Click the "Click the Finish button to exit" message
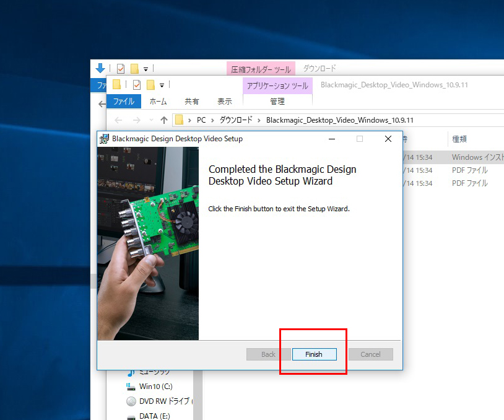The height and width of the screenshot is (420, 504). click(x=279, y=209)
